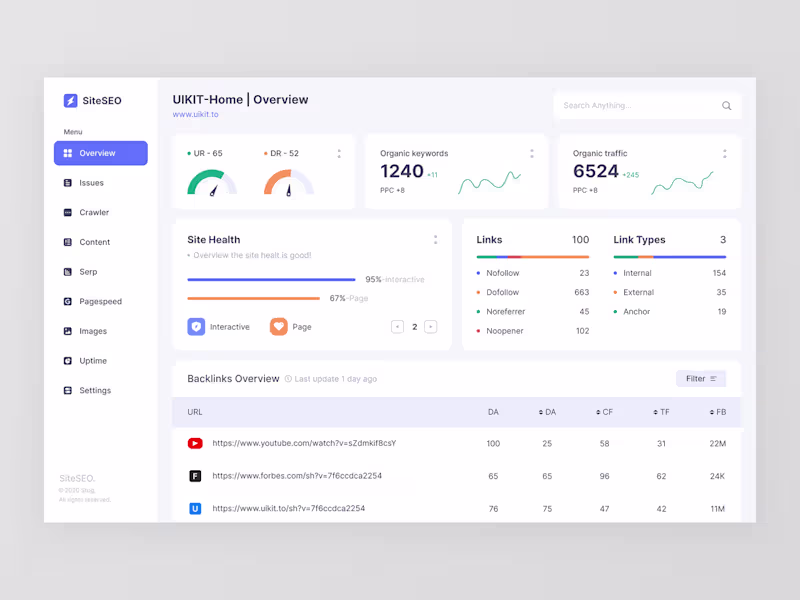Sort backlinks by CF column
The width and height of the screenshot is (800, 600).
pos(604,412)
